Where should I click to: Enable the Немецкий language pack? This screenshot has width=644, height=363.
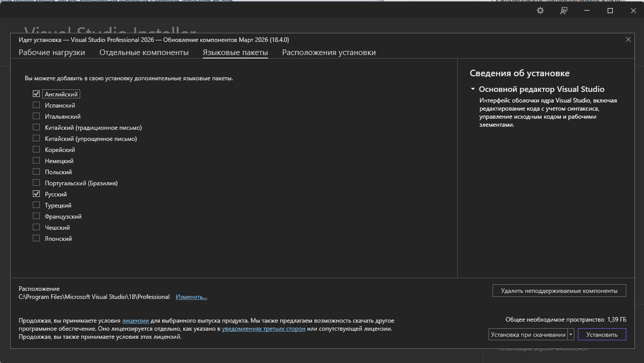point(36,161)
